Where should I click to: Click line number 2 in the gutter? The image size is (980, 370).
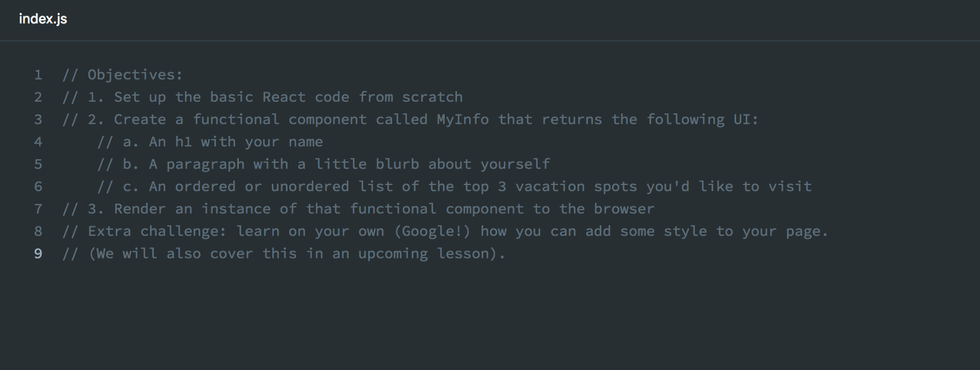[38, 97]
